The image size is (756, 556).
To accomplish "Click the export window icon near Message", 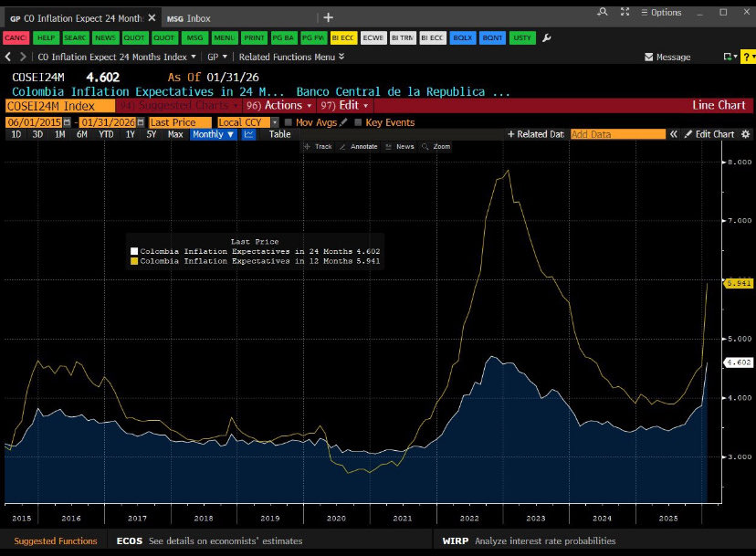I will 728,57.
